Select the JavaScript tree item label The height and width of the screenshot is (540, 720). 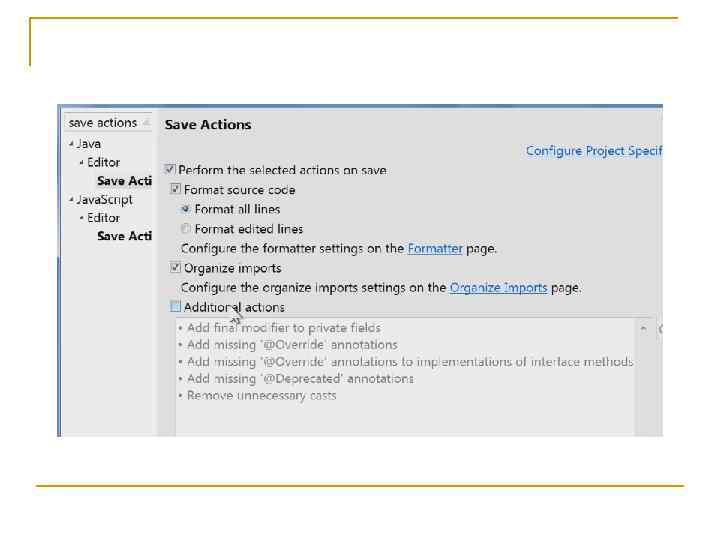[x=104, y=200]
